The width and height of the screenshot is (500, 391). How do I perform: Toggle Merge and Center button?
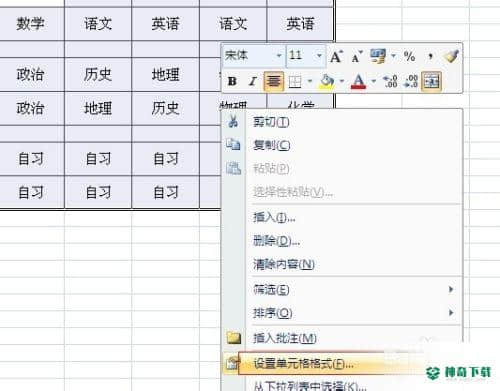pos(431,81)
